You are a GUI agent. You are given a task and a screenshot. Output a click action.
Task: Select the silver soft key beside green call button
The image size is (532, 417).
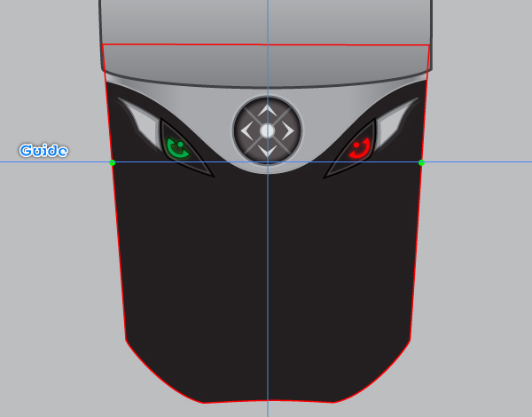pos(142,123)
